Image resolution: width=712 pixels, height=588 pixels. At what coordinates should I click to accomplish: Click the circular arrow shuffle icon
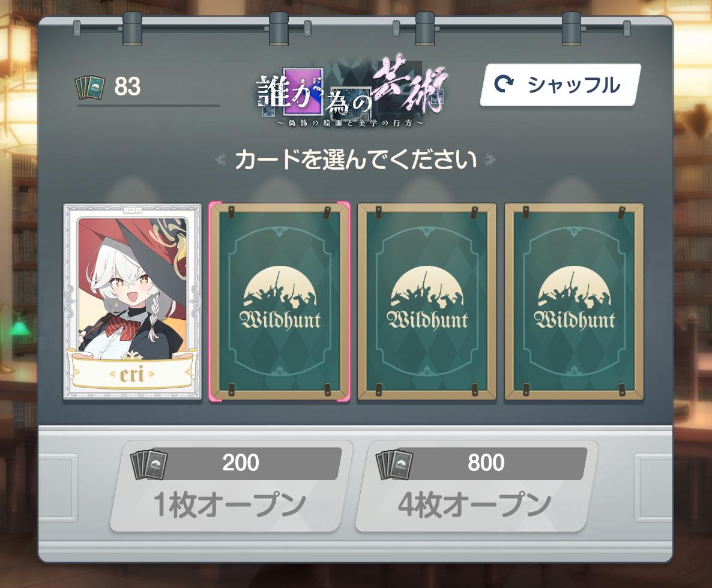coord(504,85)
